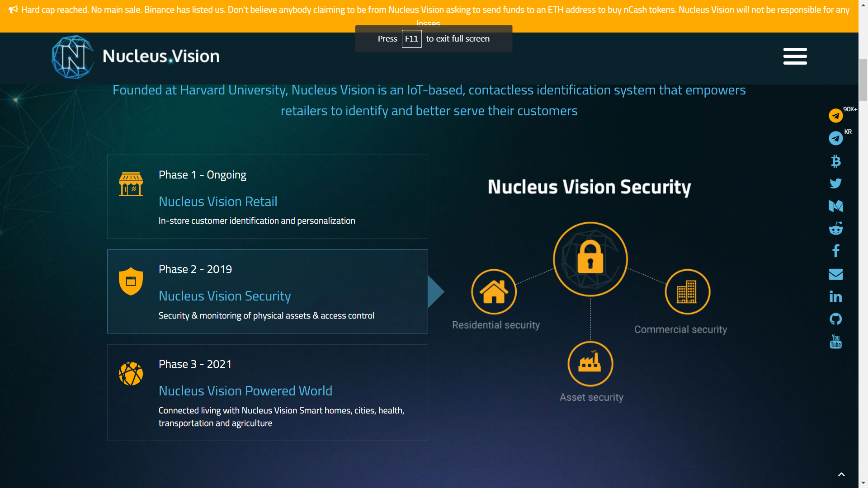Click the email envelope icon

point(835,274)
